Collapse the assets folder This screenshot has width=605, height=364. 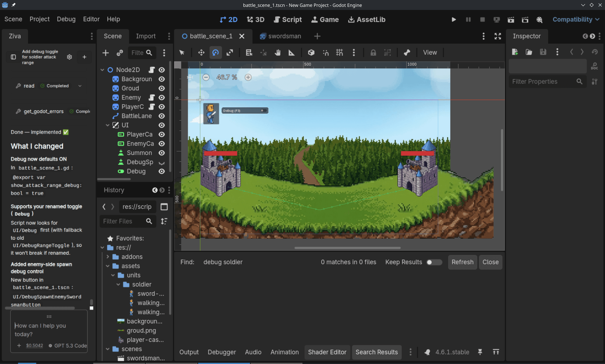tap(108, 266)
